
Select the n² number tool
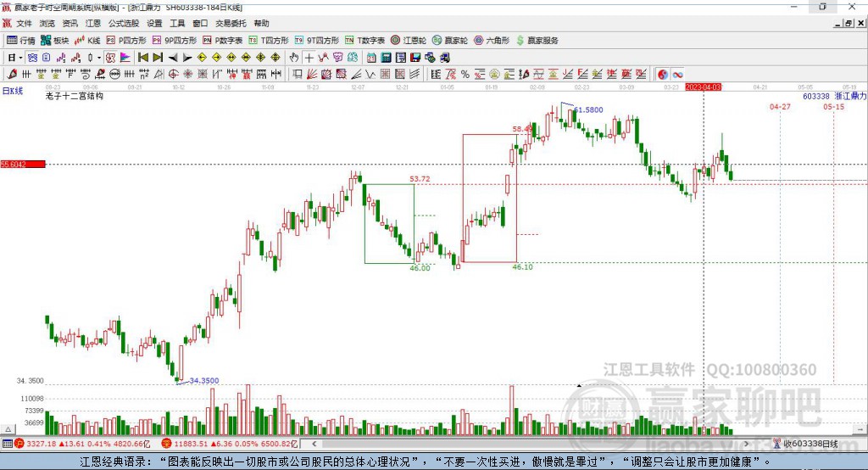[144, 75]
